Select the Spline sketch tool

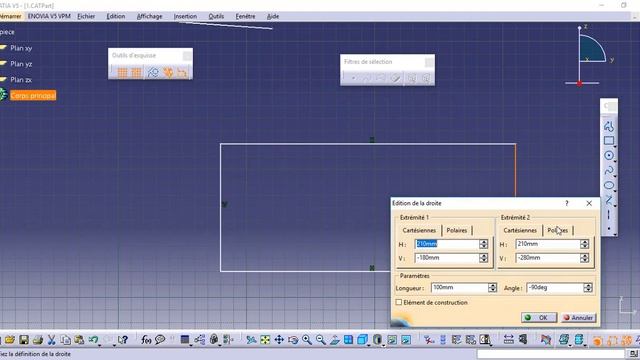[x=609, y=170]
